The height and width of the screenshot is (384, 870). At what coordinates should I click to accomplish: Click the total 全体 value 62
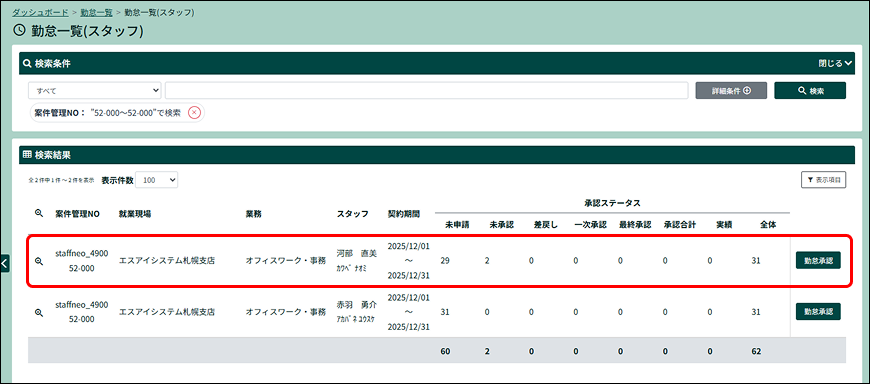(756, 351)
